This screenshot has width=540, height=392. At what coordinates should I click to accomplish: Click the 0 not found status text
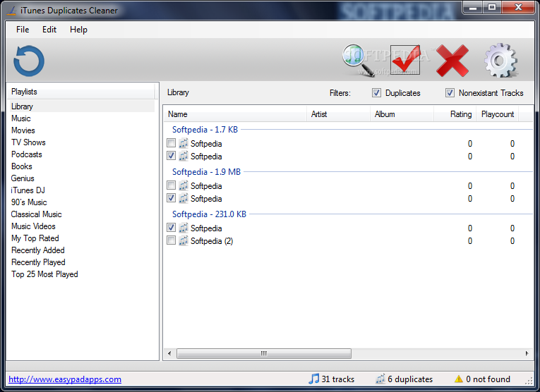click(488, 379)
